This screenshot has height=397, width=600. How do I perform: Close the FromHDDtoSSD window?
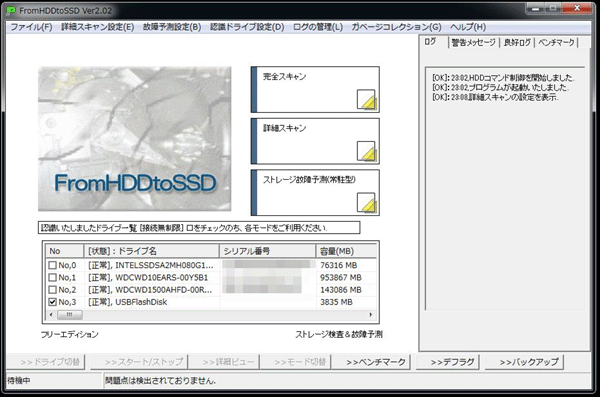[x=577, y=8]
